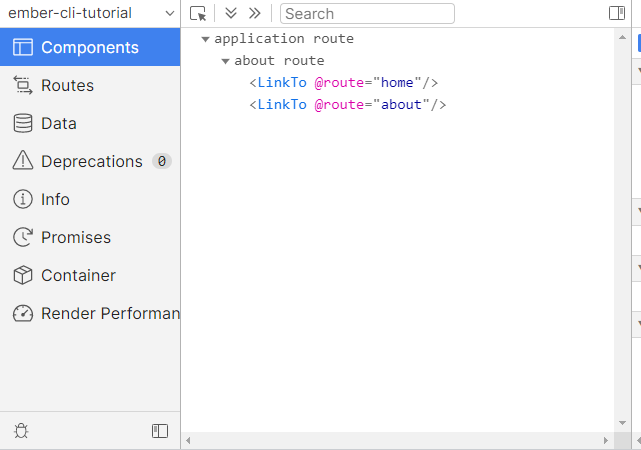Image resolution: width=641 pixels, height=450 pixels.
Task: Click the Components layout icon
Action: pyautogui.click(x=23, y=47)
